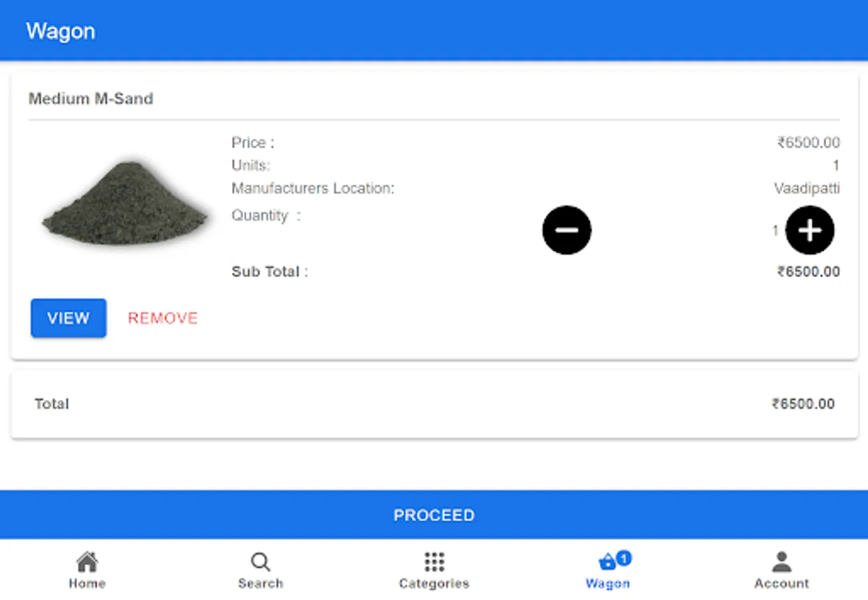868x600 pixels.
Task: Decrease quantity with the minus button
Action: (567, 230)
